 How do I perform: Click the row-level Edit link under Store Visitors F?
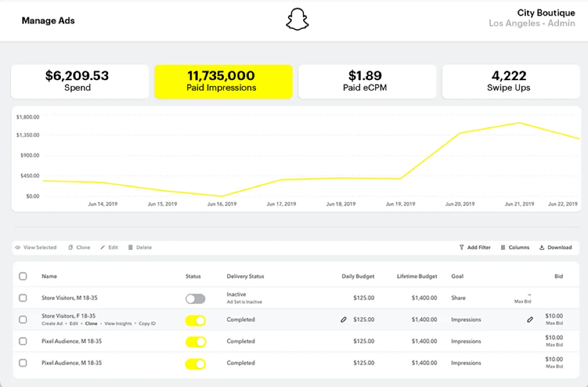pyautogui.click(x=74, y=324)
